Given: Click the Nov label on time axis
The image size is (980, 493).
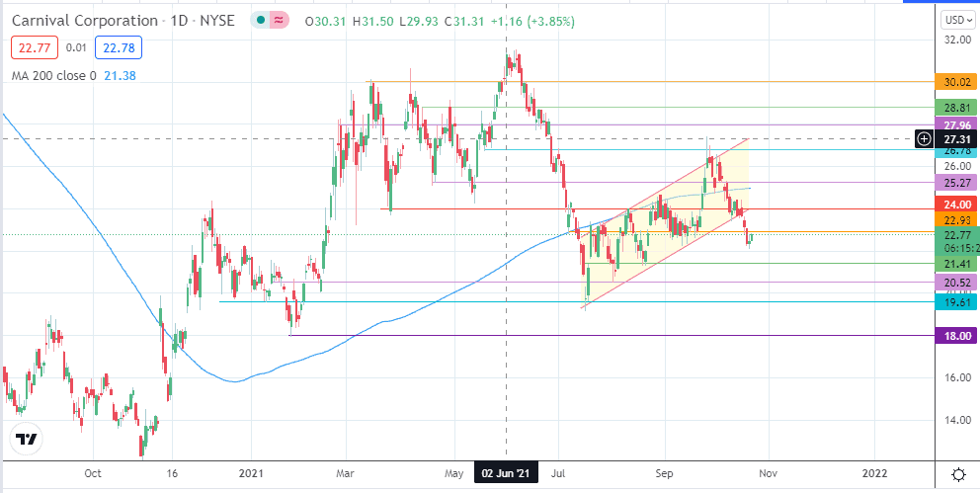Looking at the screenshot, I should point(768,473).
